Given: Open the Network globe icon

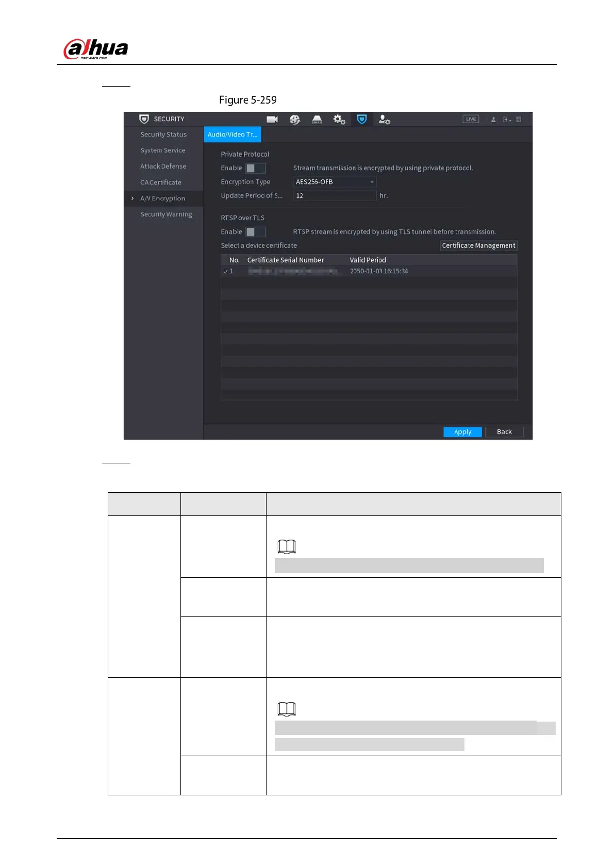Looking at the screenshot, I should (x=295, y=120).
